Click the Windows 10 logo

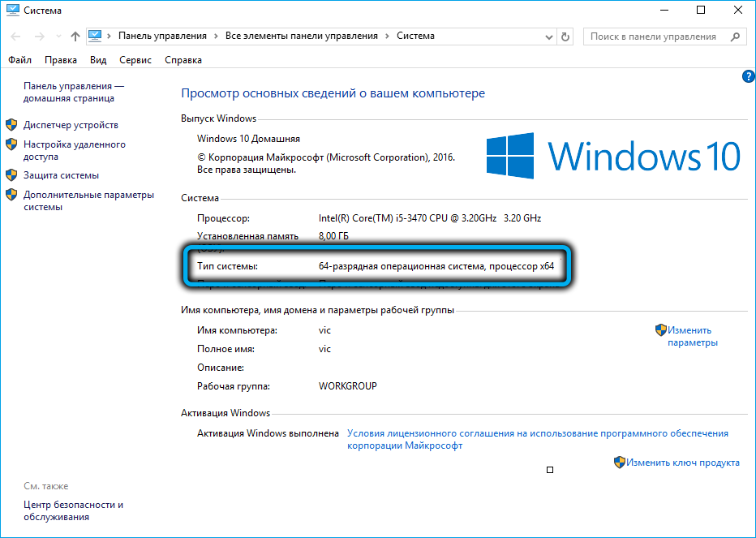[612, 156]
